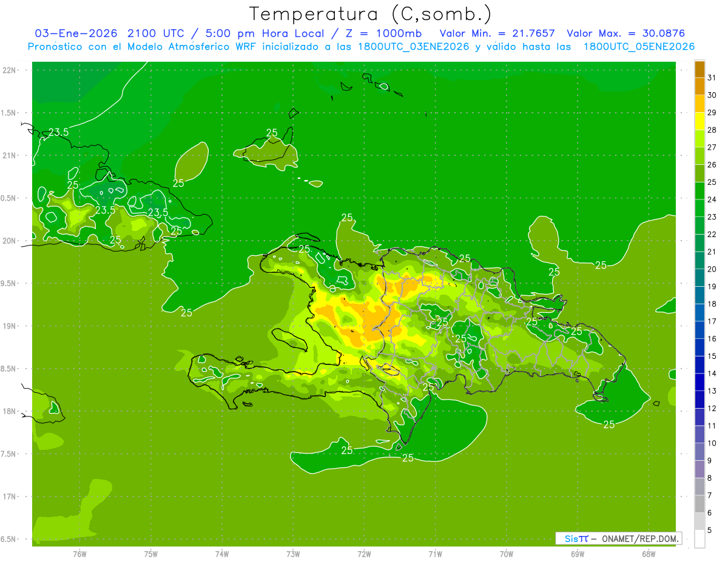Click the "28" label on the color scale
Image resolution: width=728 pixels, height=562 pixels.
point(712,130)
